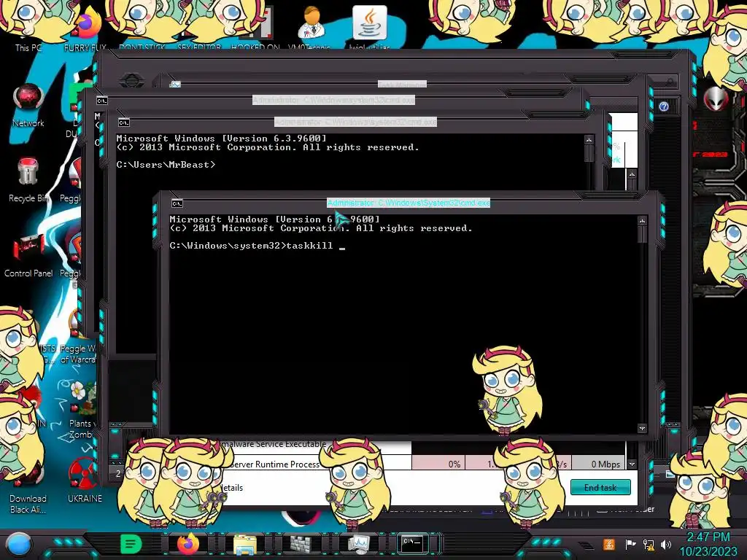The height and width of the screenshot is (560, 747).
Task: Click front cmd scrollbar up arrow
Action: [642, 221]
